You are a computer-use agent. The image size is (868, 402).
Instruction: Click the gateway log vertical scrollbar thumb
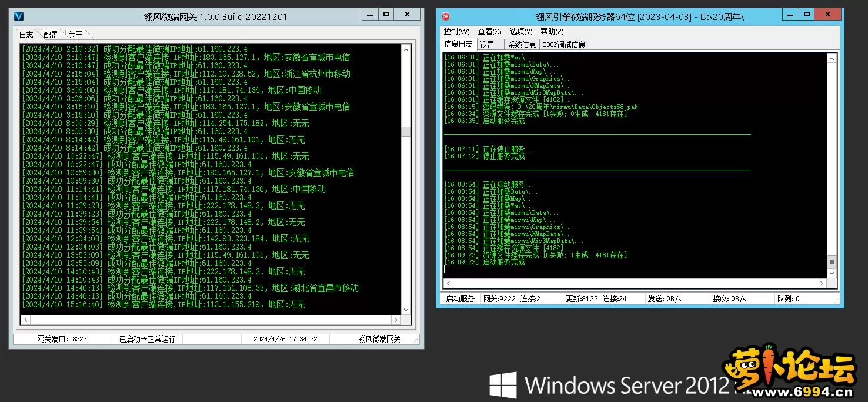point(406,132)
